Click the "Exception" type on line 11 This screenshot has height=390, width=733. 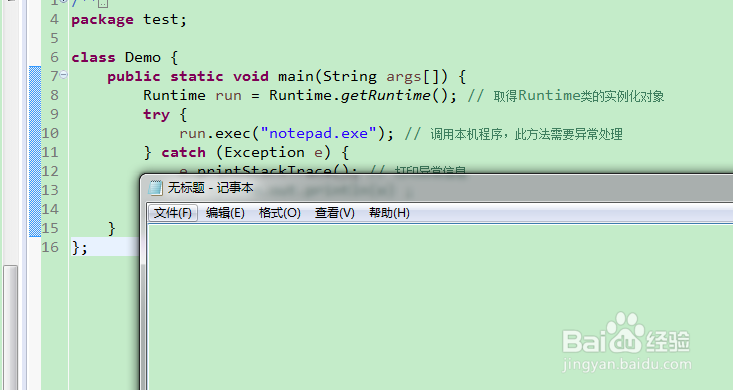click(265, 152)
